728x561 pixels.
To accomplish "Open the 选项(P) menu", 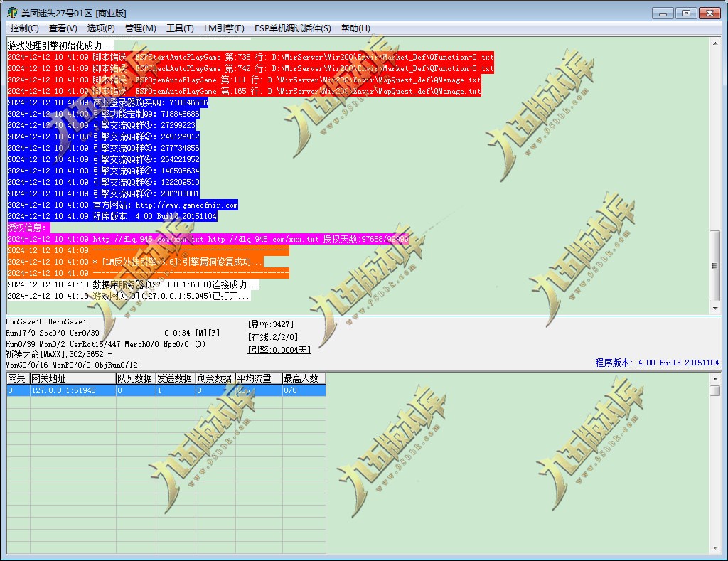I will coord(101,28).
